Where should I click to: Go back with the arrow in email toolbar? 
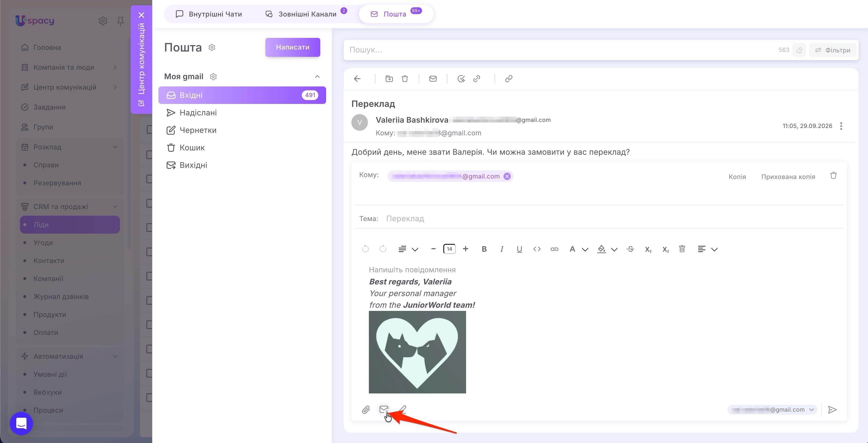click(x=357, y=79)
